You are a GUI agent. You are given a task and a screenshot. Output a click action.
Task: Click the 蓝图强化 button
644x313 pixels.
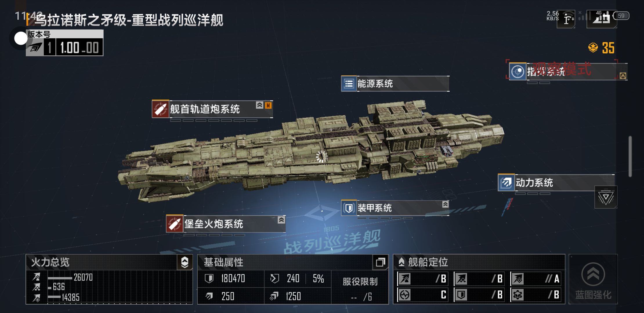point(593,279)
